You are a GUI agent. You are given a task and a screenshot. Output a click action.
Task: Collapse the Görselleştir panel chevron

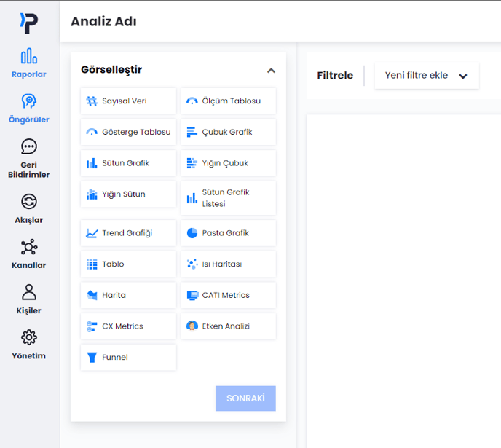click(271, 71)
